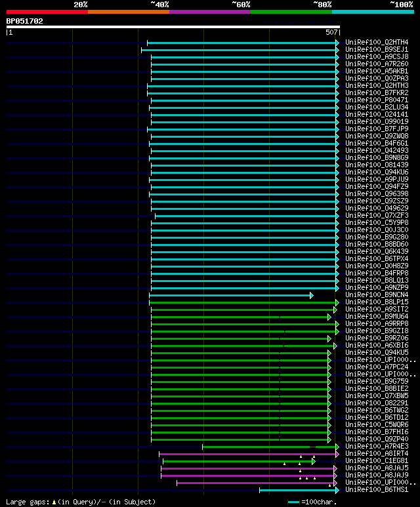Click the arrowhead ending UniRef100_C1EG81 alignment
This screenshot has height=507, width=420.
pos(314,461)
